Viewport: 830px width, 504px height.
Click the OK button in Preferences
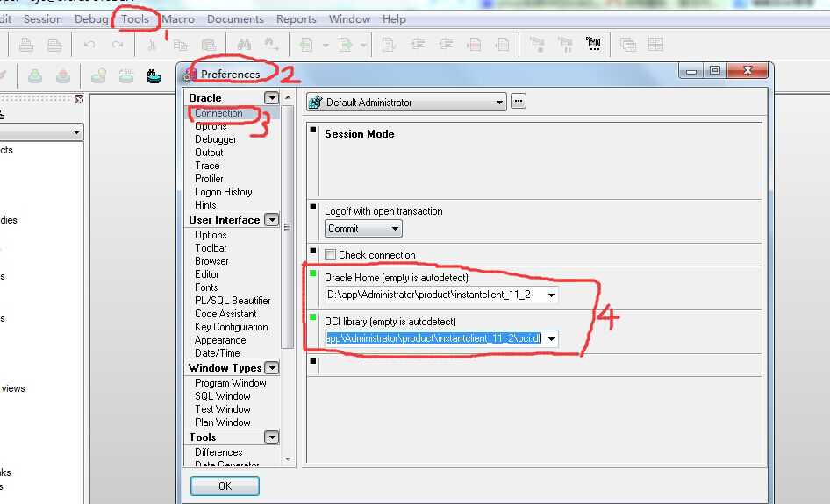pyautogui.click(x=225, y=486)
